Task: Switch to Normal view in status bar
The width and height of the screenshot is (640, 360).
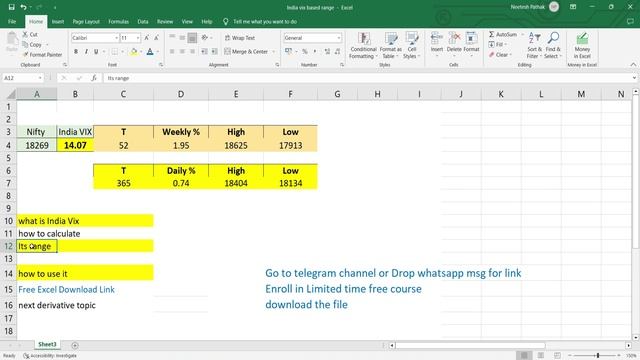Action: [524, 356]
